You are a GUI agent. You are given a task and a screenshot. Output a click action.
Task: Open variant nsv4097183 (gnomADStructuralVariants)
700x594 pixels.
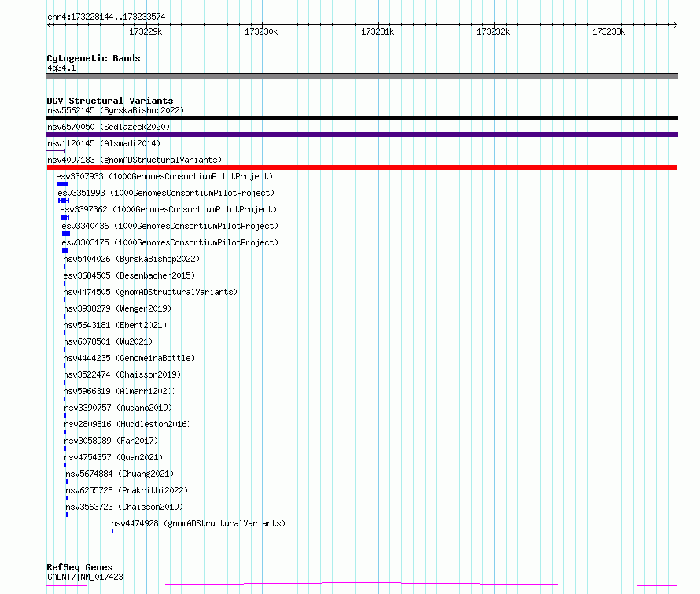tap(134, 160)
